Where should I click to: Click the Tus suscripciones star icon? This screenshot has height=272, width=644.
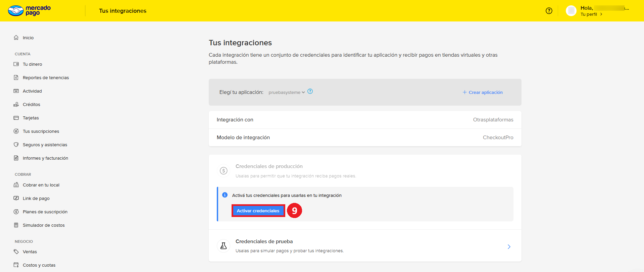tap(16, 131)
